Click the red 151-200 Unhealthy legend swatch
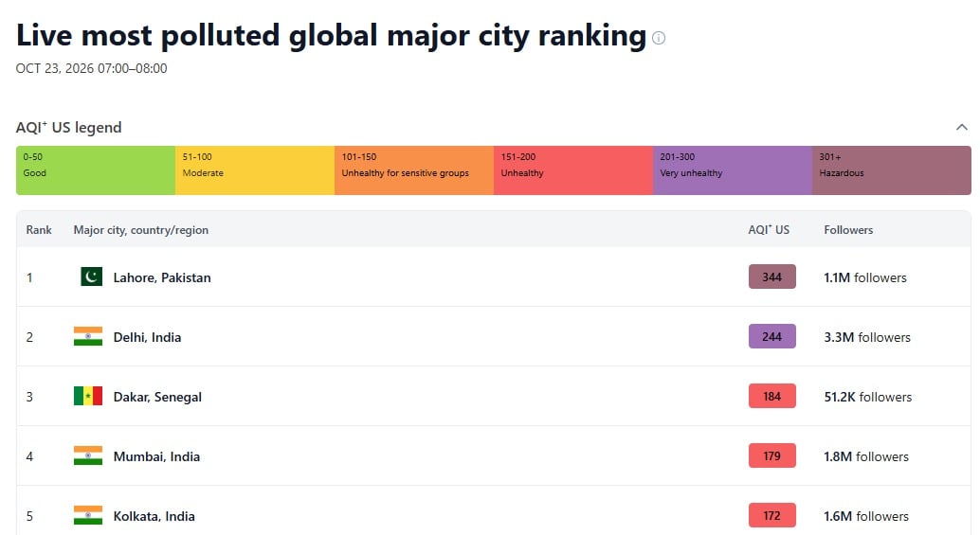Image resolution: width=980 pixels, height=535 pixels. pos(573,170)
